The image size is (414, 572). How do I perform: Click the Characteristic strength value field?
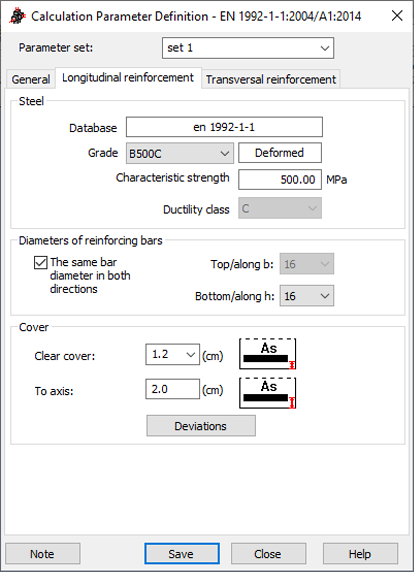280,179
